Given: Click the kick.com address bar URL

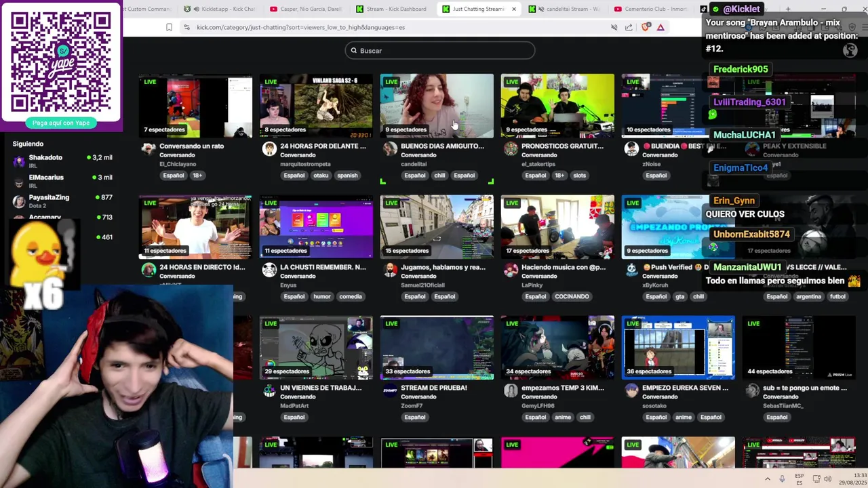Looking at the screenshot, I should [x=300, y=27].
